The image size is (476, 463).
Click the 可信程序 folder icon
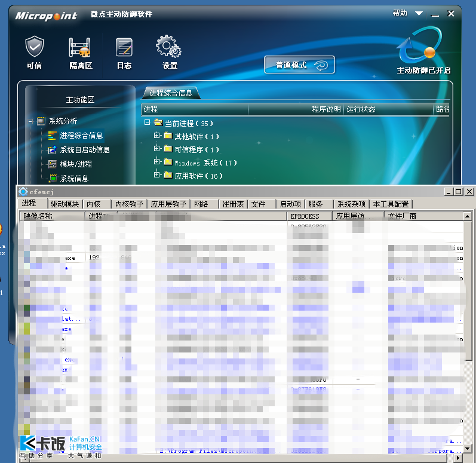tap(168, 149)
